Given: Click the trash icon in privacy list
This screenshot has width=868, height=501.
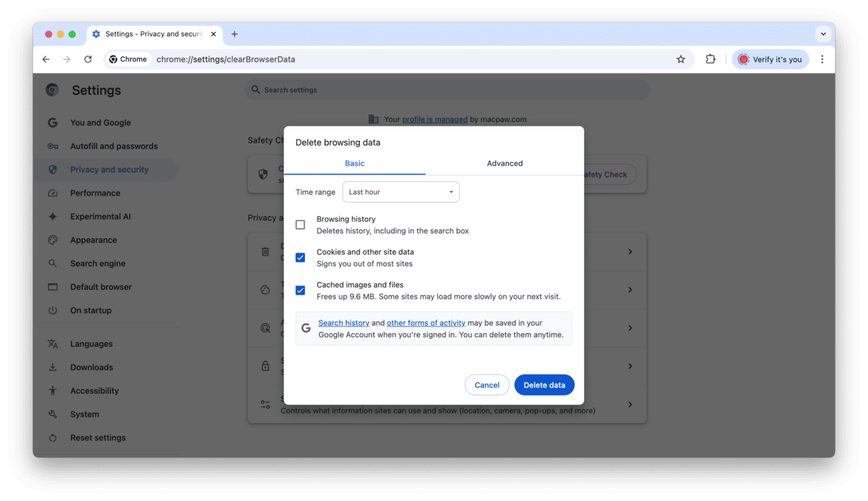Looking at the screenshot, I should point(266,252).
